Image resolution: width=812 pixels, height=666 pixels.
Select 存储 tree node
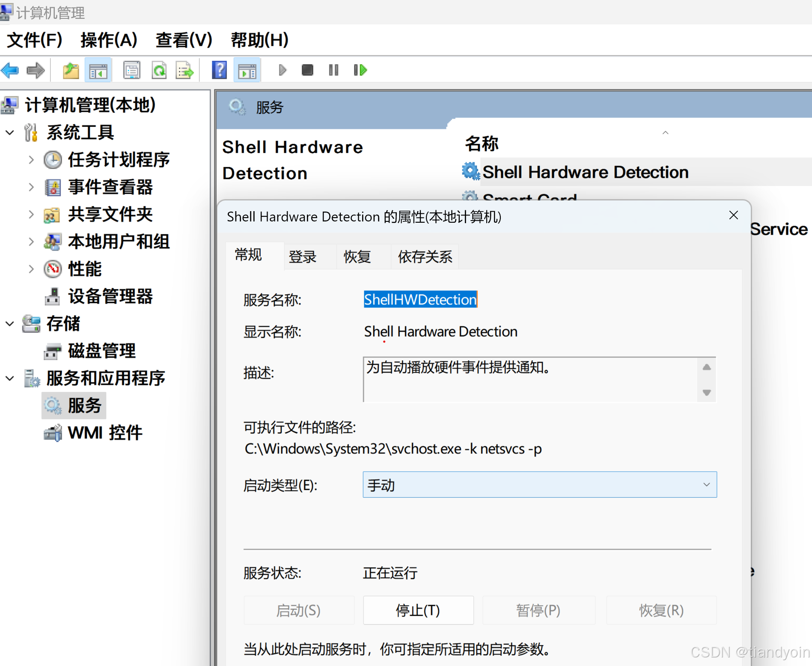(x=63, y=324)
